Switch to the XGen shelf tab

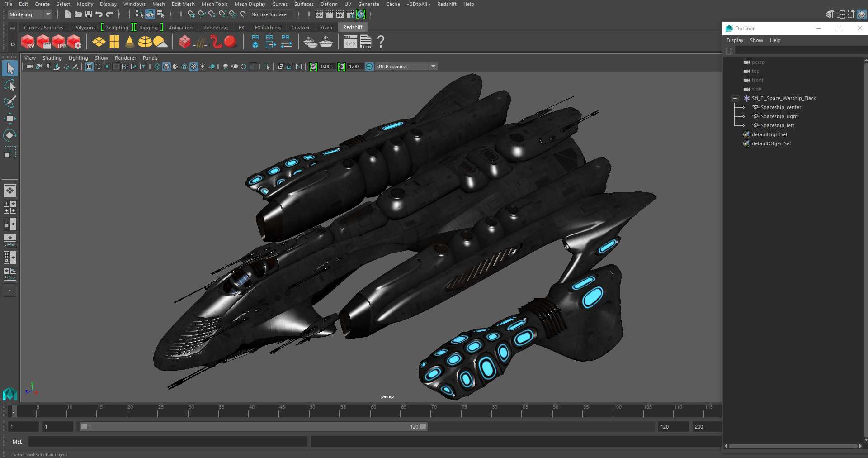[x=326, y=28]
